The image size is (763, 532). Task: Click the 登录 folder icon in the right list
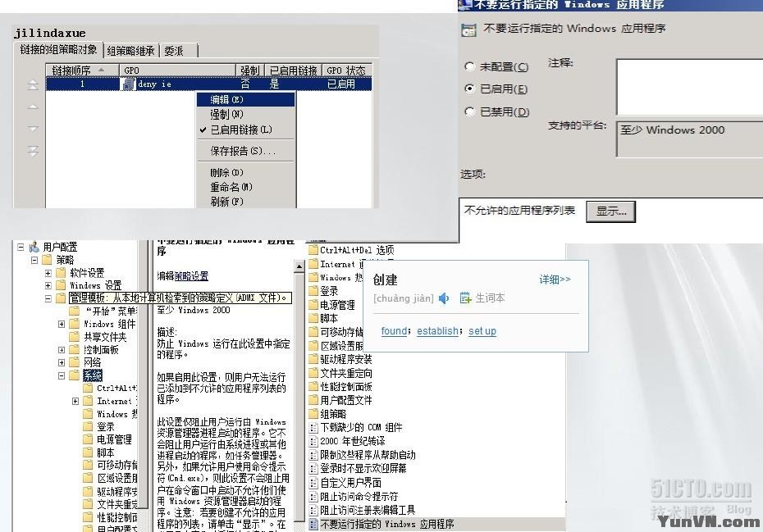tap(313, 291)
